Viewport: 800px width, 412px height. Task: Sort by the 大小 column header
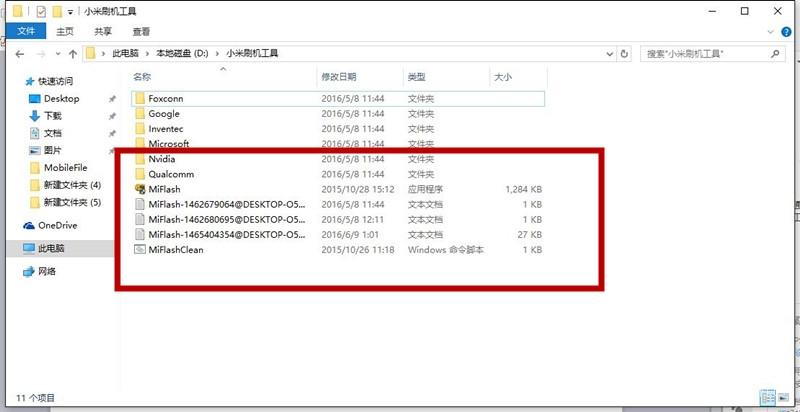(x=503, y=77)
